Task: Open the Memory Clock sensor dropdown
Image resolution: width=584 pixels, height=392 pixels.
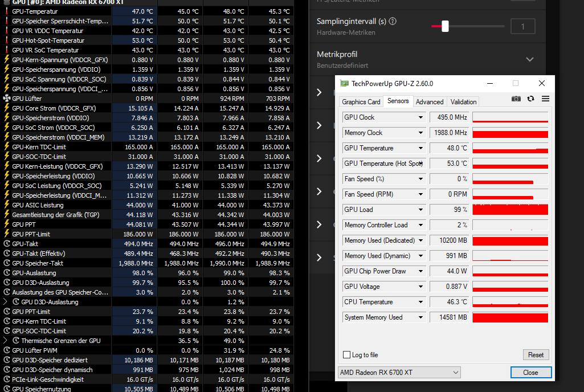Action: (420, 133)
